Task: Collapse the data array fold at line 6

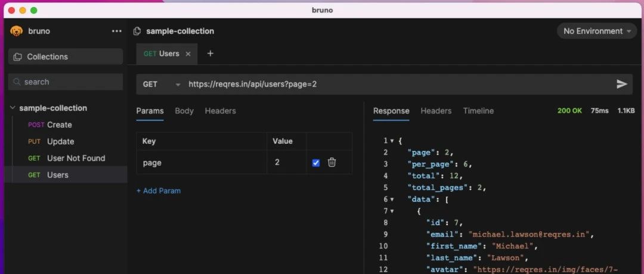Action: [x=392, y=199]
